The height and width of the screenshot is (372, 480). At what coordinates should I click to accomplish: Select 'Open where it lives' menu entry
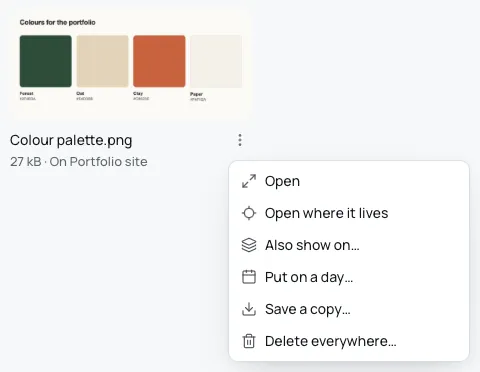coord(349,213)
